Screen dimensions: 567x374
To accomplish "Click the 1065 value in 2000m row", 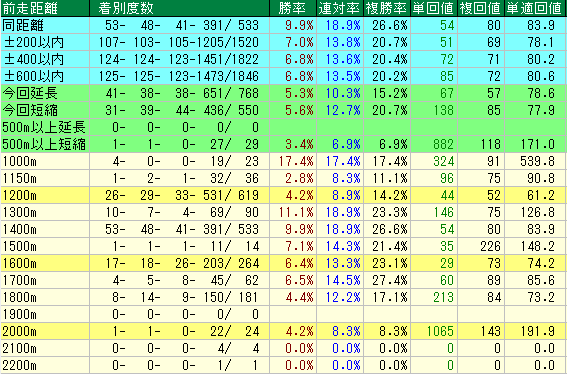I will (x=440, y=331).
